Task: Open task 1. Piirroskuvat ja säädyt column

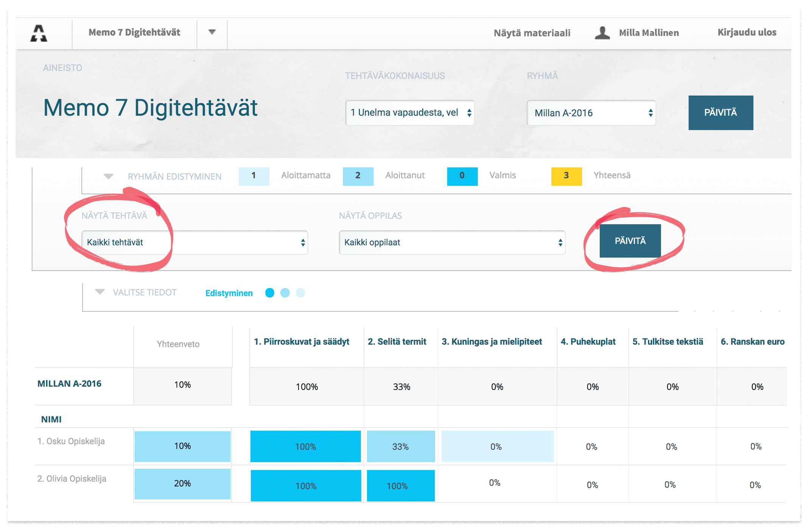Action: click(x=302, y=342)
